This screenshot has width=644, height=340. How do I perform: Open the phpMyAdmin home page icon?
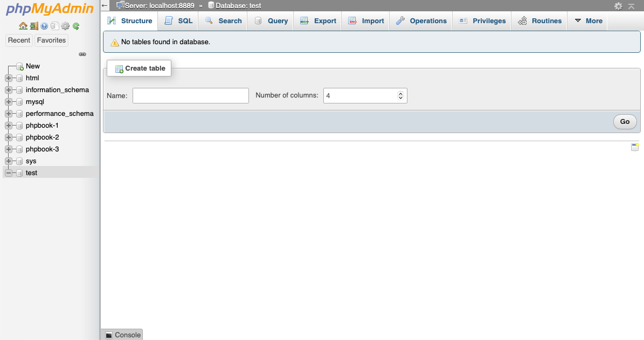pyautogui.click(x=23, y=26)
